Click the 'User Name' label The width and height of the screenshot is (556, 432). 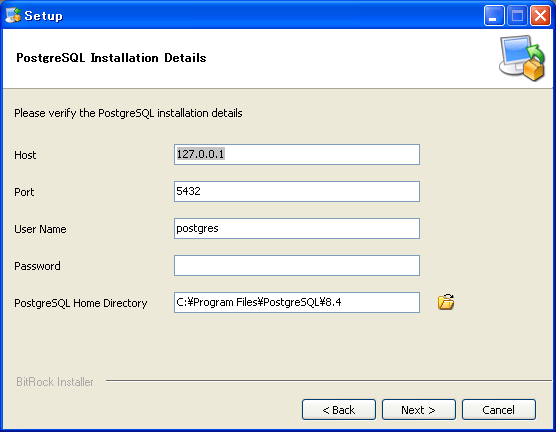point(40,229)
